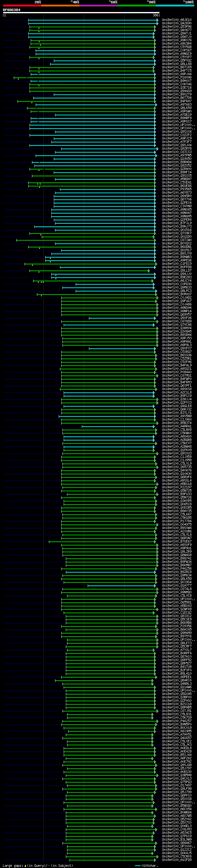
Task: Click hit label UniRef100_A7QE19
Action: 177,115
